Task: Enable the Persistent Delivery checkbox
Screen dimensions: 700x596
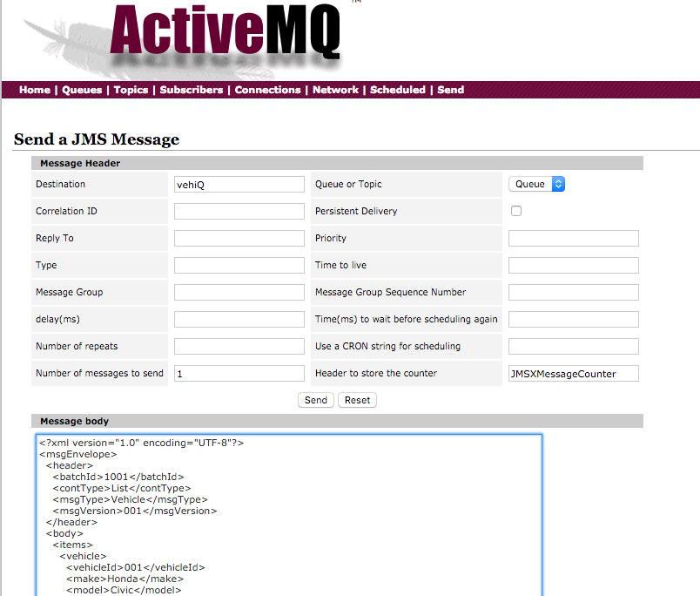Action: point(516,211)
